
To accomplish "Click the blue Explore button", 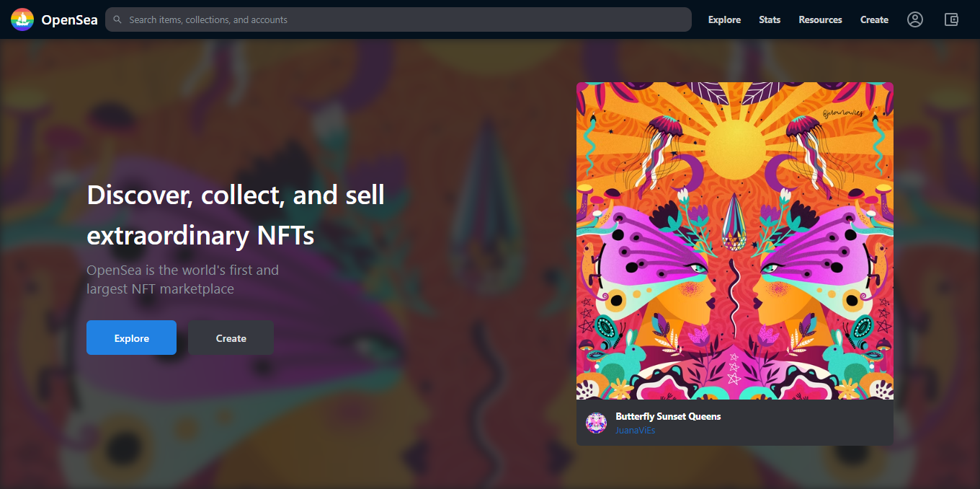I will (131, 338).
